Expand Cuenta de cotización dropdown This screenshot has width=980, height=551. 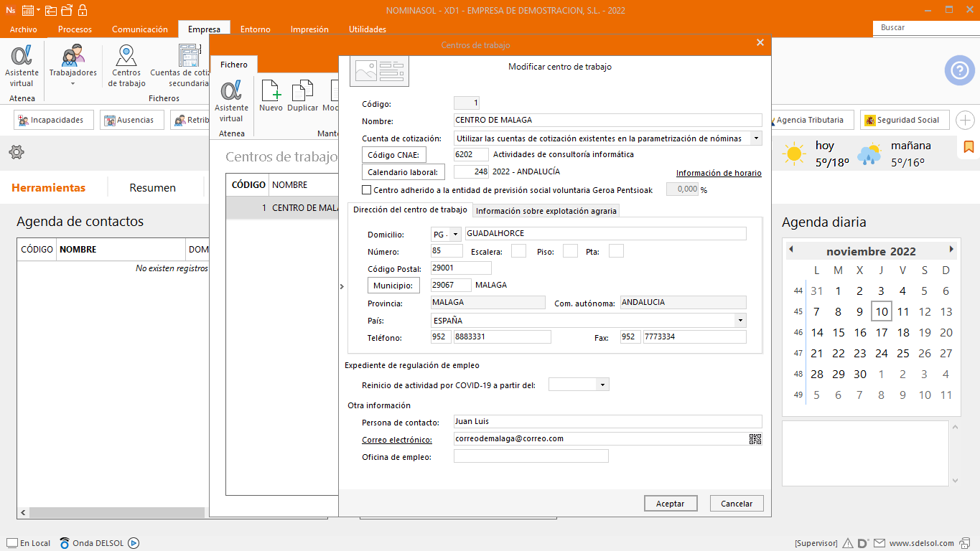coord(756,138)
